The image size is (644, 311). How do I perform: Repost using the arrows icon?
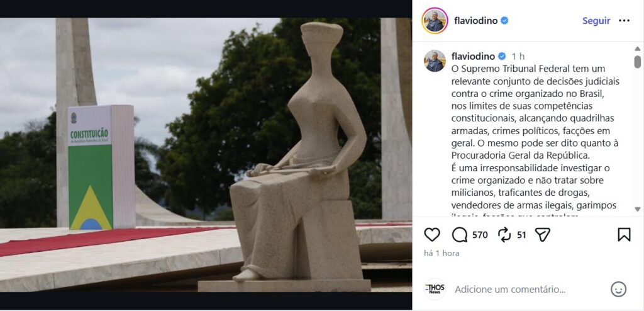coord(504,235)
